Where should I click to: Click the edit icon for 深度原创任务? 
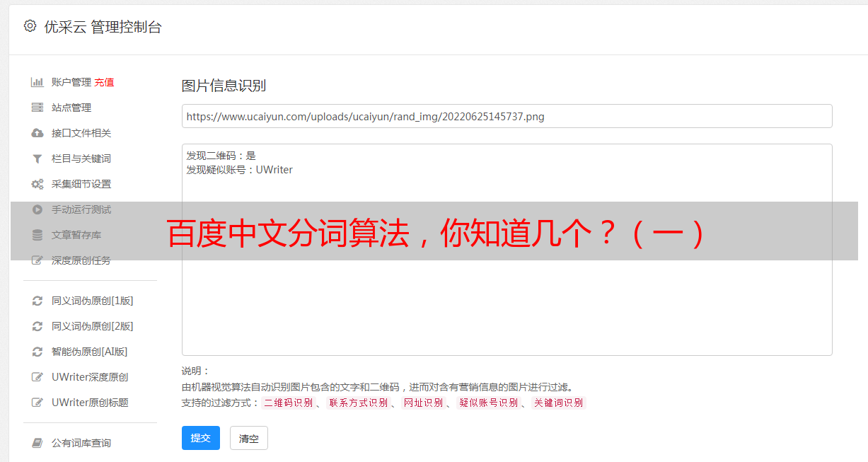click(37, 260)
